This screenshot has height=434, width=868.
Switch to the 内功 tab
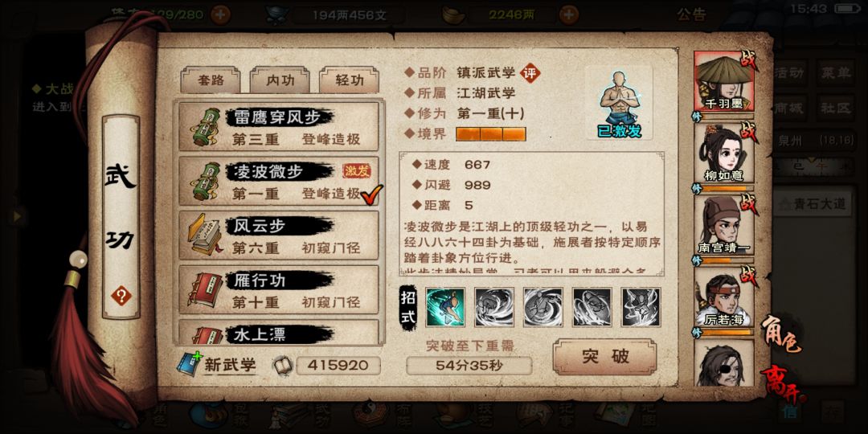click(x=280, y=80)
